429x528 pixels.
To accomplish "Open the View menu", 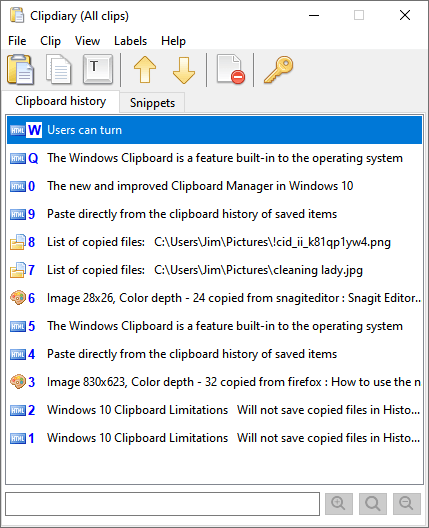I will 87,41.
